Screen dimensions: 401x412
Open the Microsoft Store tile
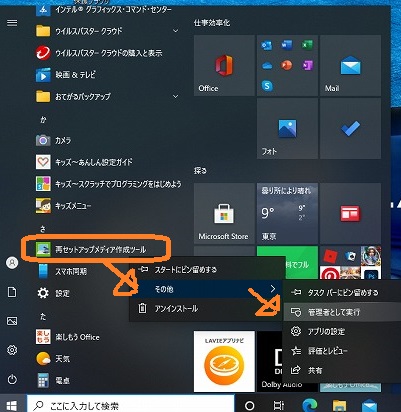[x=224, y=213]
